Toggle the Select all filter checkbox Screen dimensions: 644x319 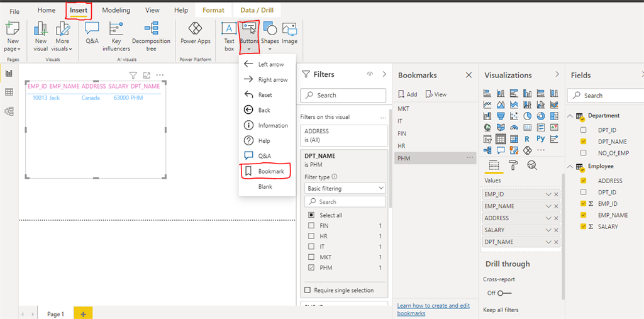click(x=311, y=215)
